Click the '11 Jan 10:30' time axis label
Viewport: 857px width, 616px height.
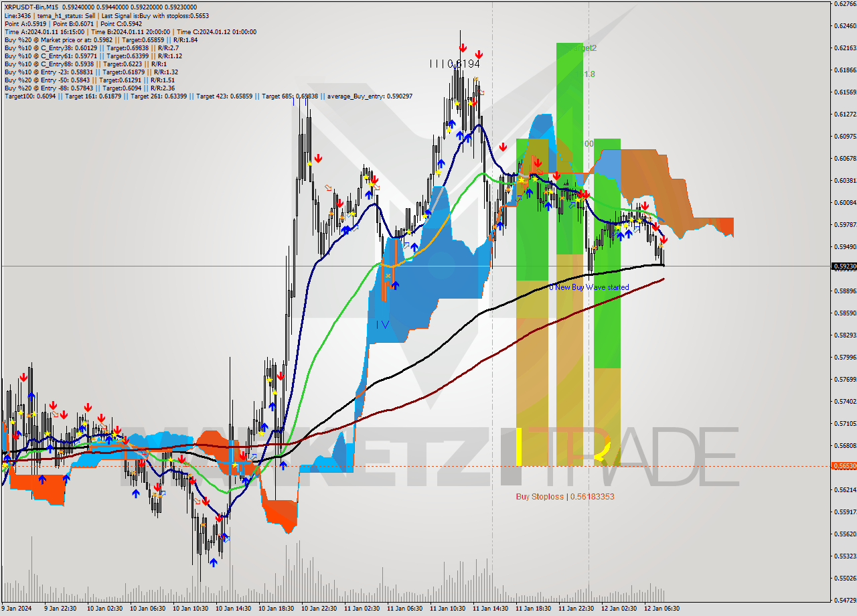(447, 609)
